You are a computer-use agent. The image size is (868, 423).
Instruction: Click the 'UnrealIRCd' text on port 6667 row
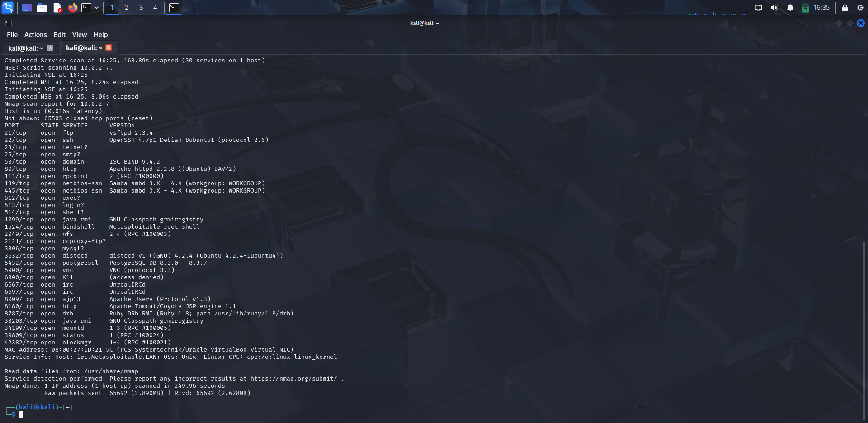(127, 285)
